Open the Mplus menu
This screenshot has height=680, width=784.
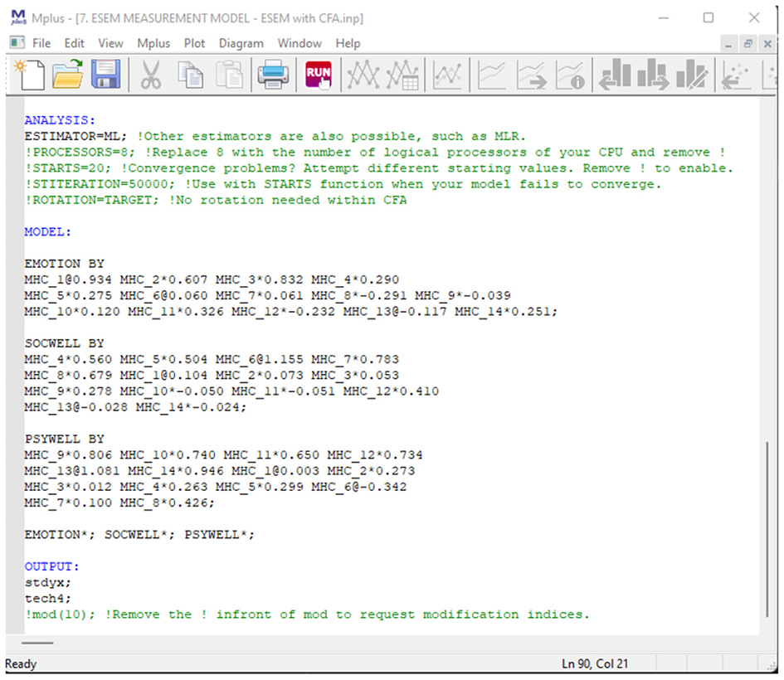[x=153, y=43]
